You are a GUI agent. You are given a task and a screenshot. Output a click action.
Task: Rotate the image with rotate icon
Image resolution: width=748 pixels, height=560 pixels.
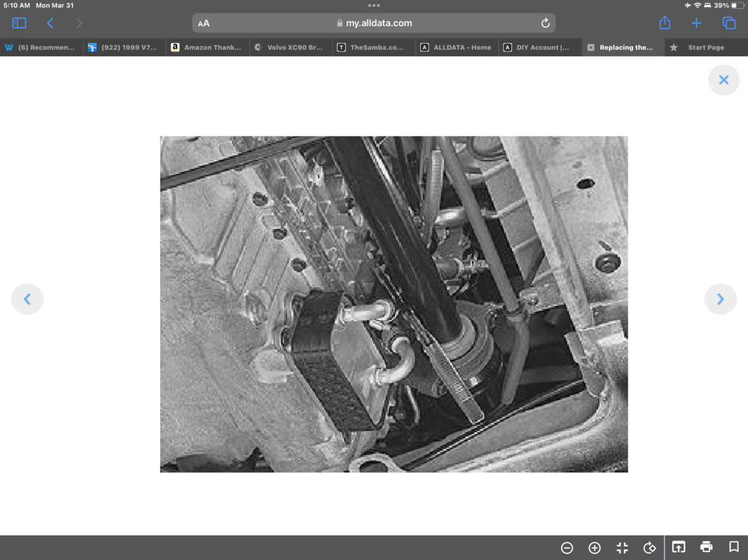(x=650, y=548)
